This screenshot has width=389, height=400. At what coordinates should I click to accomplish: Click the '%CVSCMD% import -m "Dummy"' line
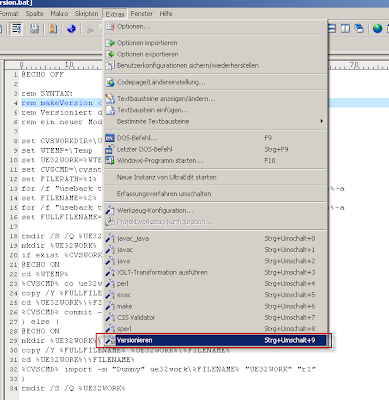(168, 369)
